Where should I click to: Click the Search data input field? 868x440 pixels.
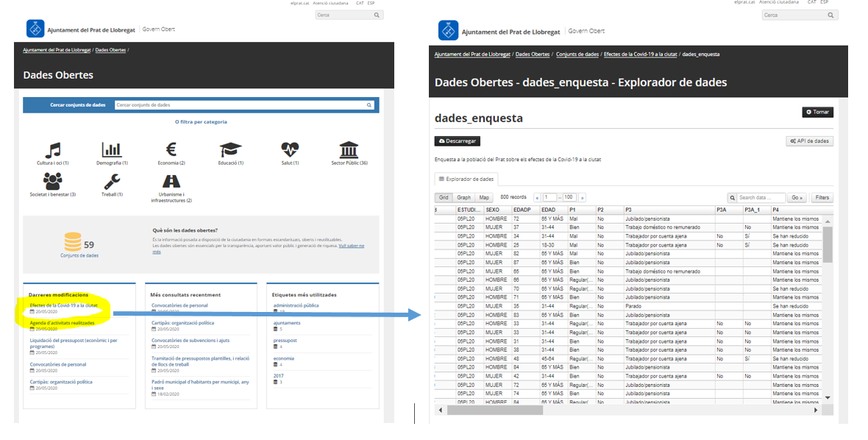(x=761, y=197)
